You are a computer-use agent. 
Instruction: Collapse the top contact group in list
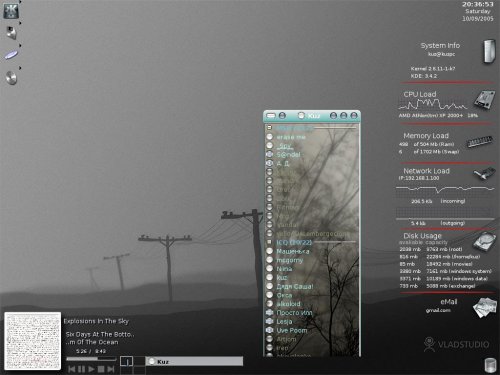269,127
